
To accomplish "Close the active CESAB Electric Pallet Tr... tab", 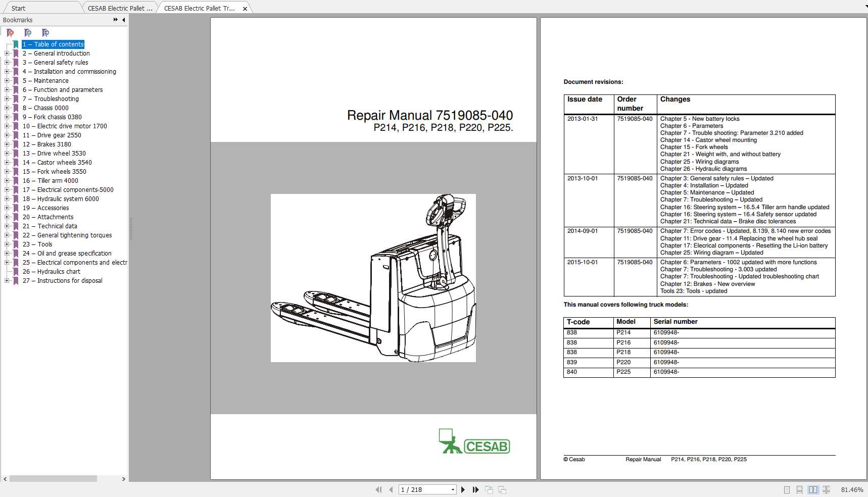I will coord(245,9).
